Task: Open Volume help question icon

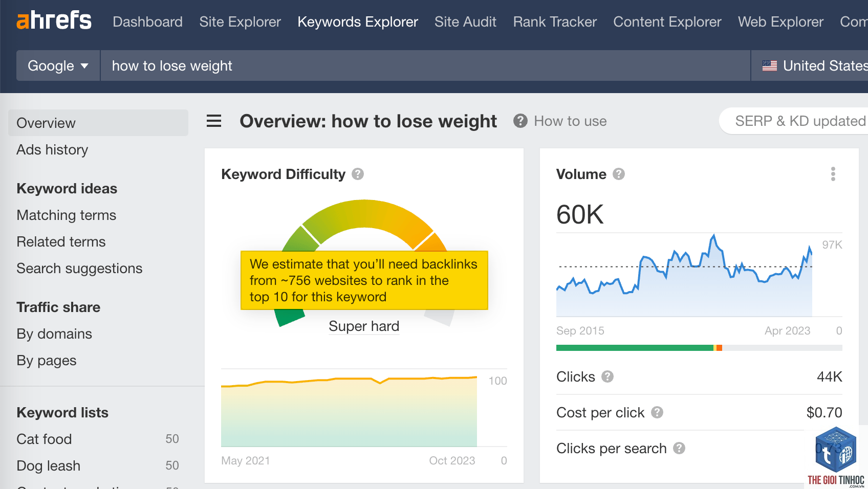Action: 619,174
